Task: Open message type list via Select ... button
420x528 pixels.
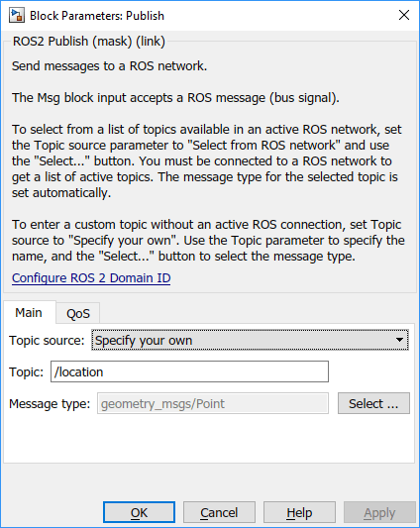Action: 373,403
